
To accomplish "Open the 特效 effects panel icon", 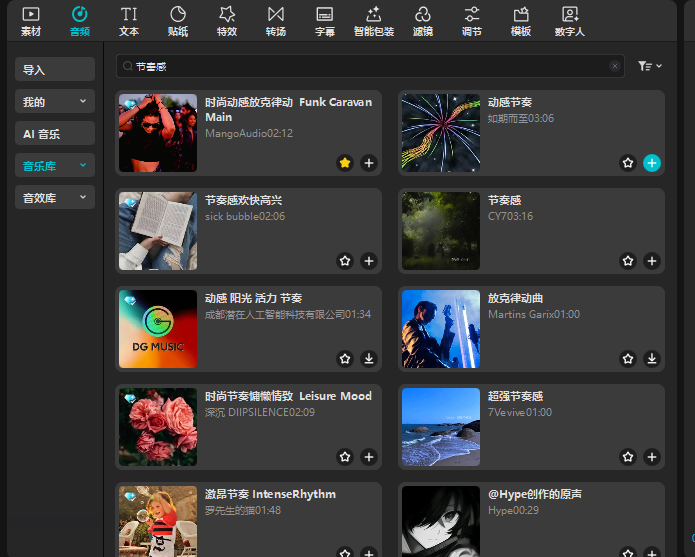I will [x=227, y=20].
